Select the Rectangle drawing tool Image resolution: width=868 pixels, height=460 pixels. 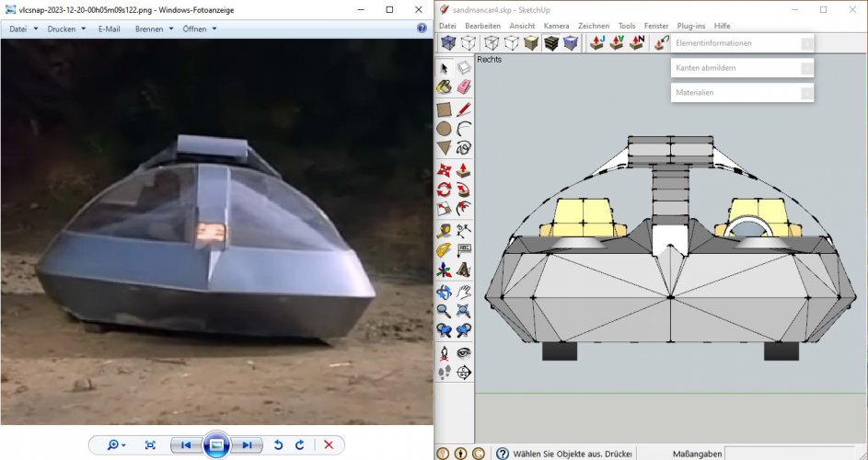point(444,109)
